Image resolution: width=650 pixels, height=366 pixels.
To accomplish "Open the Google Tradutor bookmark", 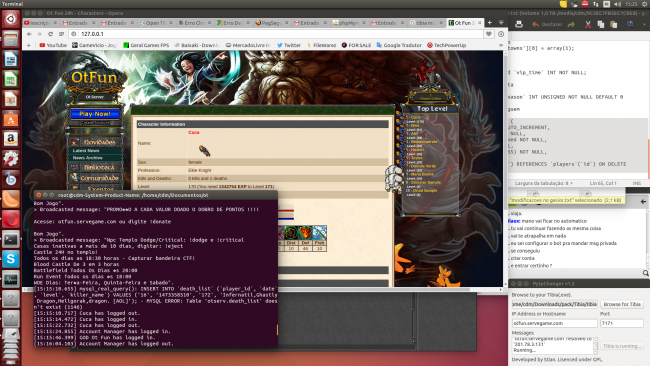I will [x=399, y=45].
